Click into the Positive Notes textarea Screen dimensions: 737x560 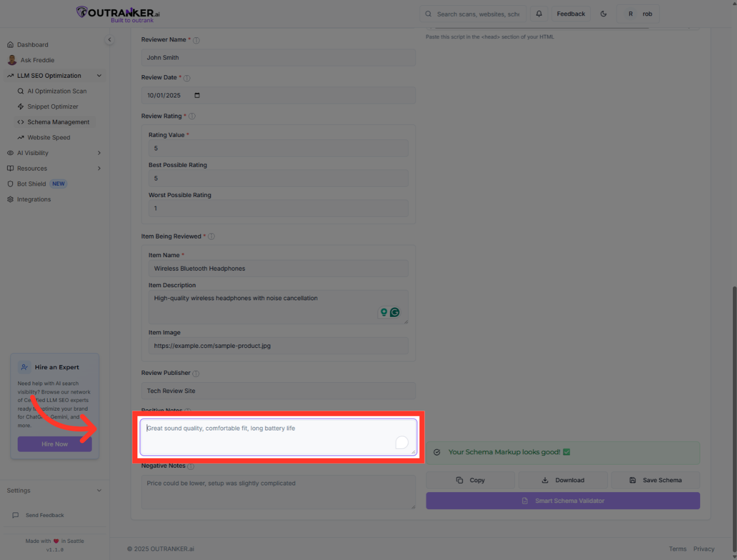tap(278, 437)
